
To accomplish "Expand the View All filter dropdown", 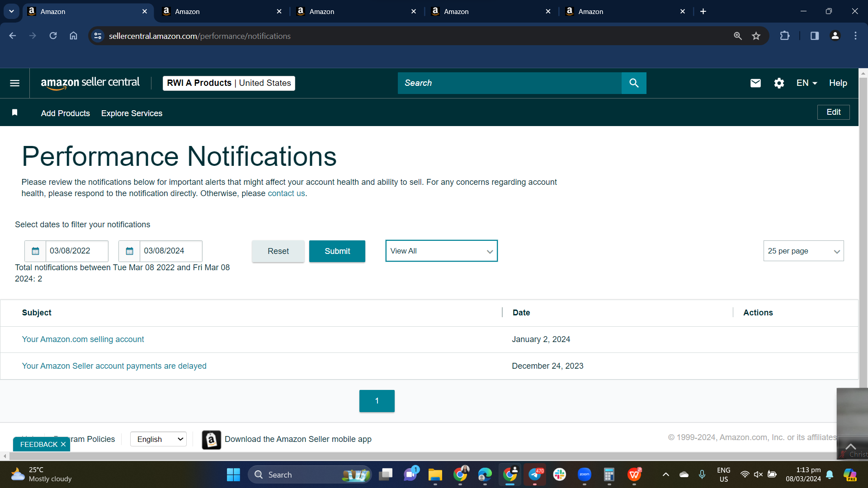I will click(x=441, y=251).
